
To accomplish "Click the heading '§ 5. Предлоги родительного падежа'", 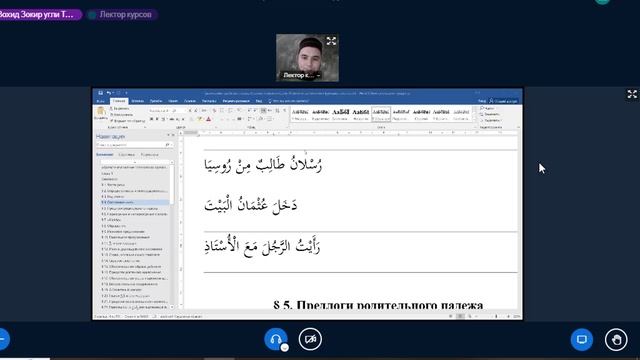I will click(378, 305).
